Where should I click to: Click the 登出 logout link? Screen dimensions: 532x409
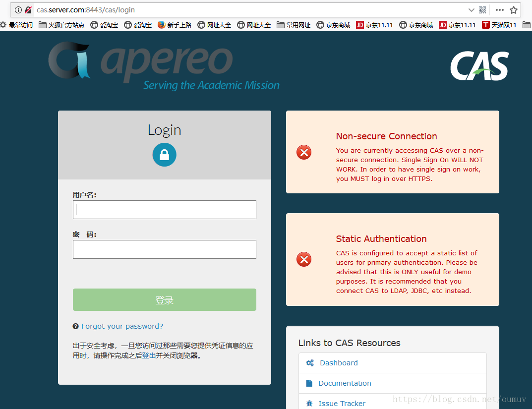coord(149,355)
